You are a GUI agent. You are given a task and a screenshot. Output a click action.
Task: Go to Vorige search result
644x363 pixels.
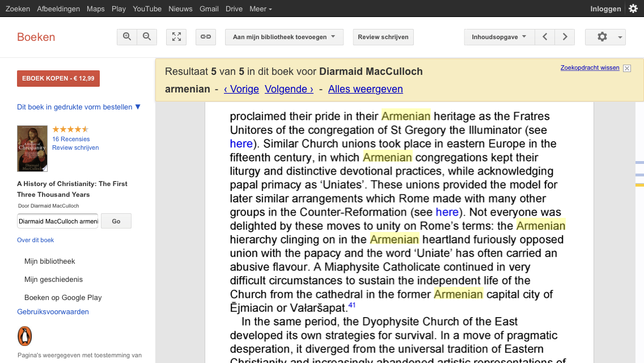241,89
